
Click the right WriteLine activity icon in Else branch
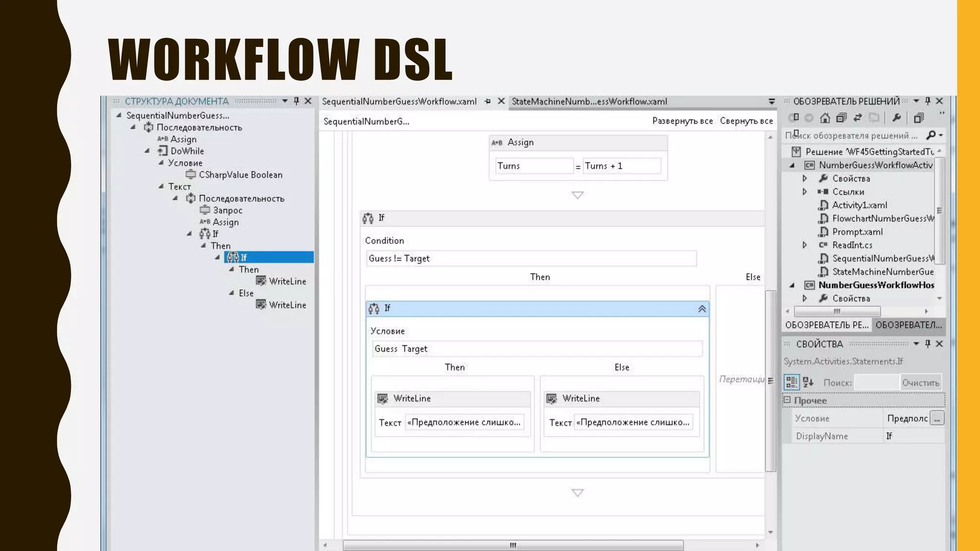[x=552, y=398]
